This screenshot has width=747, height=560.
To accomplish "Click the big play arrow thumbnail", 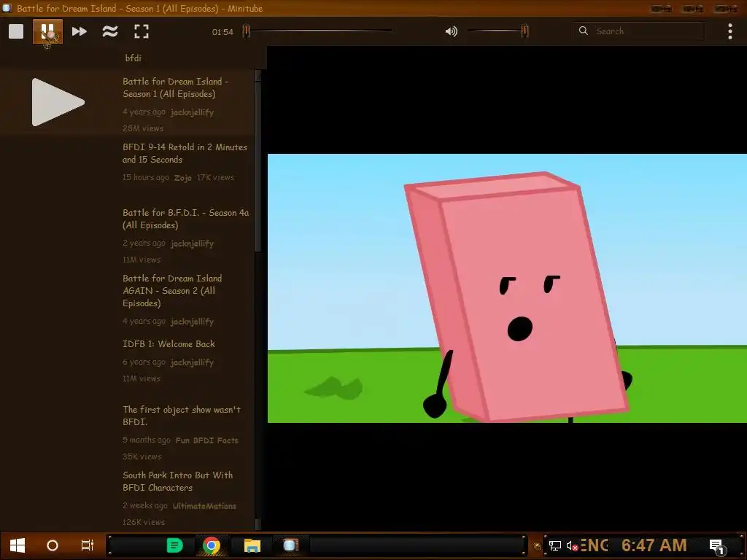I will click(x=58, y=102).
